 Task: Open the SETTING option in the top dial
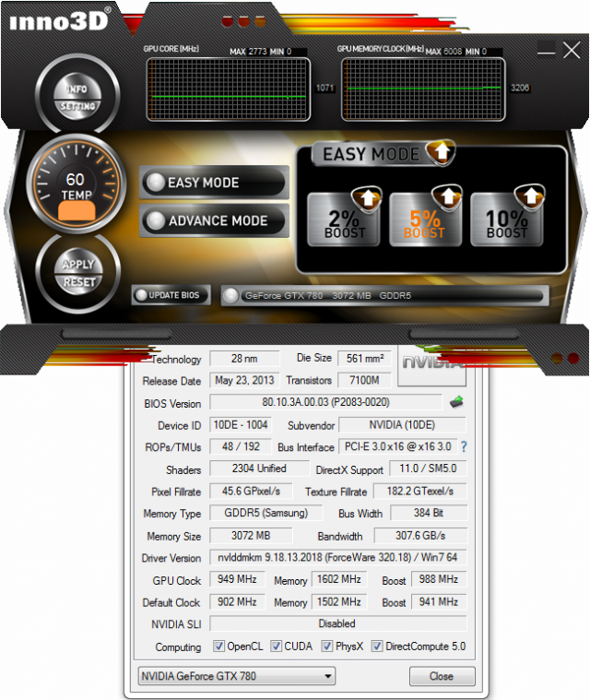77,107
